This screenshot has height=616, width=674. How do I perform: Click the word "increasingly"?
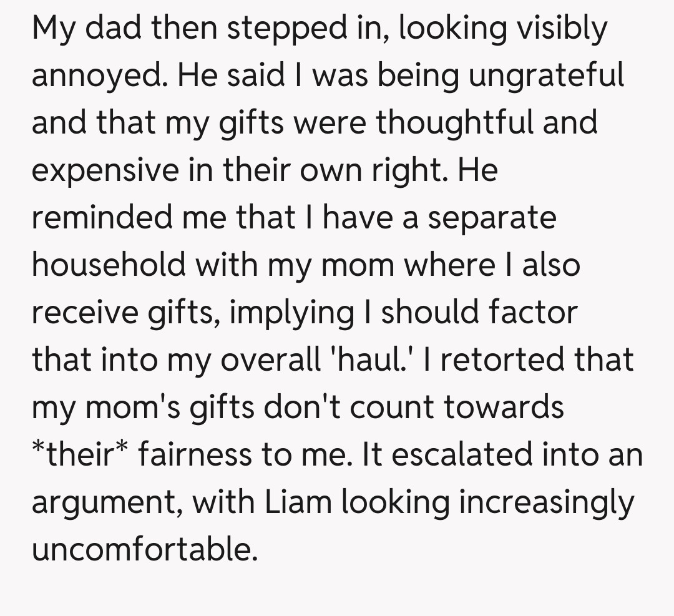point(546,502)
